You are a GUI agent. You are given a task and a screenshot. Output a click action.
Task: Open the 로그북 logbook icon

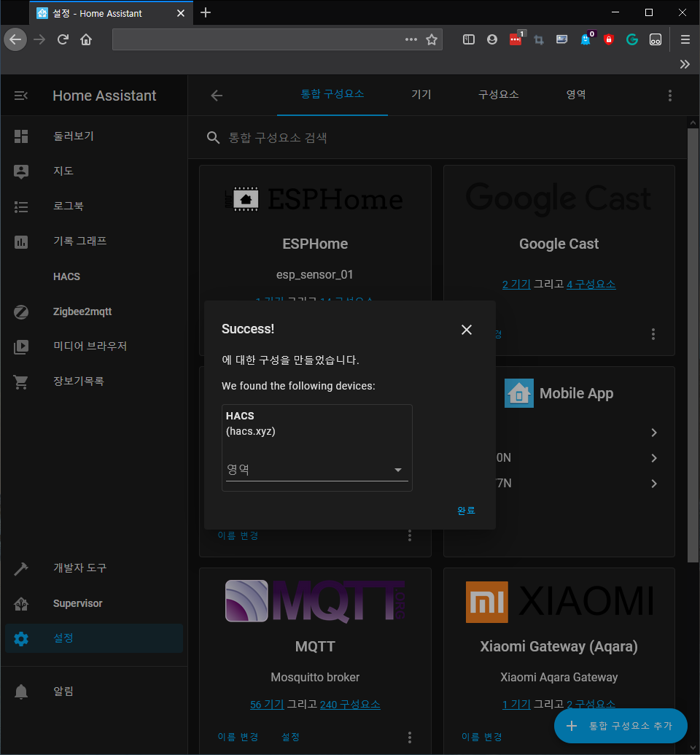pyautogui.click(x=21, y=206)
